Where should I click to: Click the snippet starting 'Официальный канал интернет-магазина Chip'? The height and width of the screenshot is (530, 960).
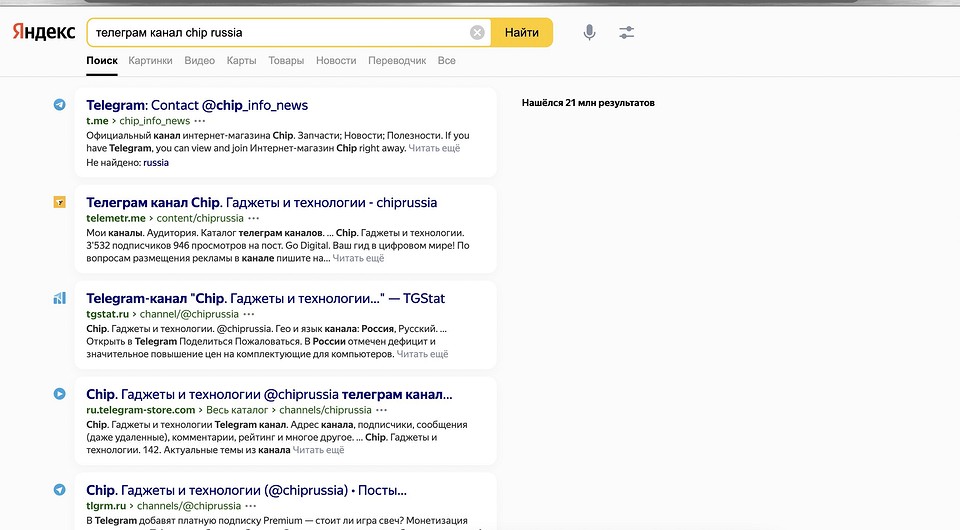click(278, 142)
